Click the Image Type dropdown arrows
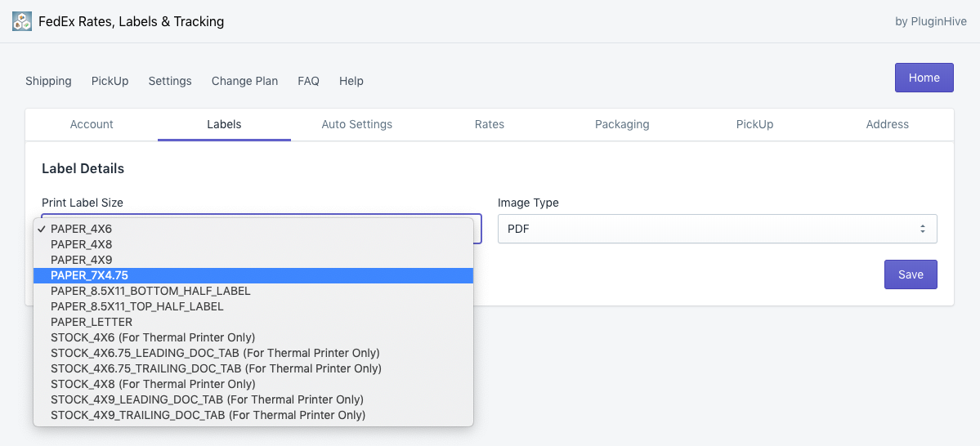The height and width of the screenshot is (446, 980). (x=922, y=230)
